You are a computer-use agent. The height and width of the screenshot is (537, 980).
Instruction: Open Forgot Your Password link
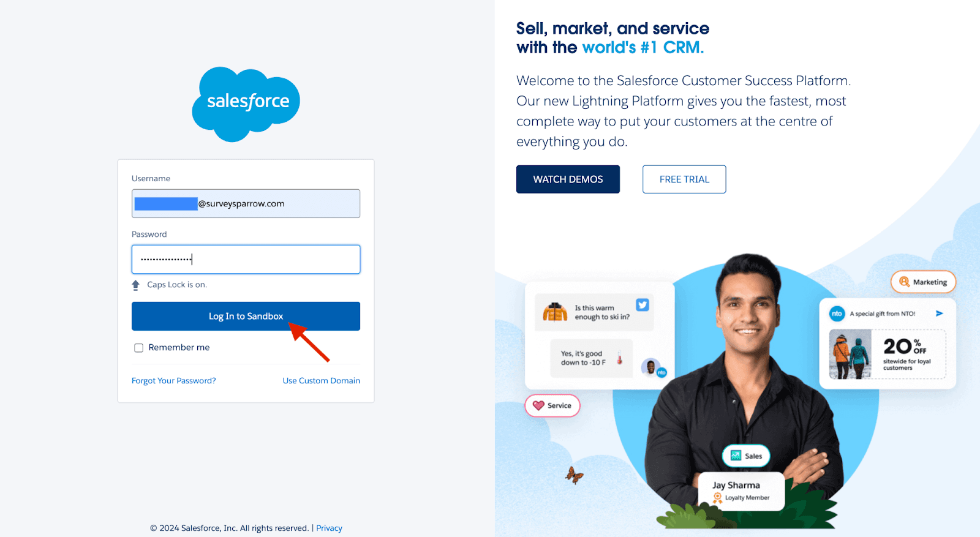coord(174,381)
